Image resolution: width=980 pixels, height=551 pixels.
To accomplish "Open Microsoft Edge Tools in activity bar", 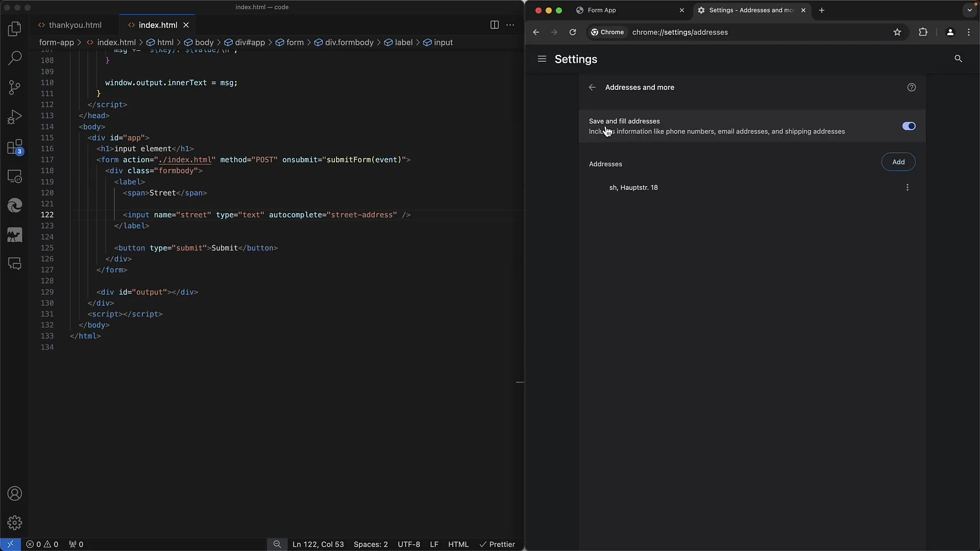I will (15, 206).
